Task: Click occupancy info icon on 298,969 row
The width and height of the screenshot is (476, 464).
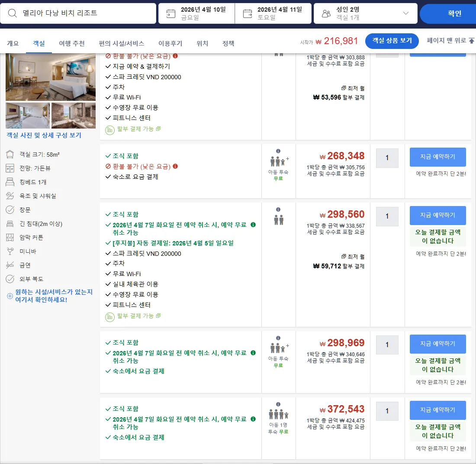Action: point(278,338)
